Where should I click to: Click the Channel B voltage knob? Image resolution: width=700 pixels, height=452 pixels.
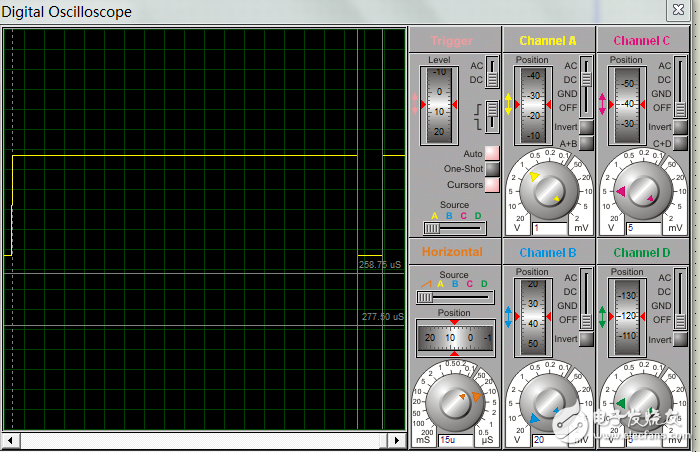click(x=551, y=401)
